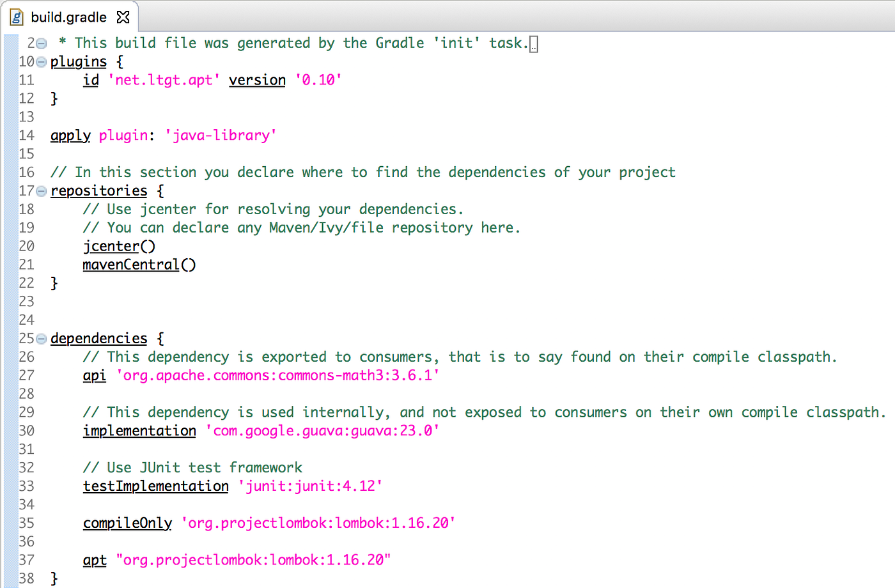
Task: Collapse the repositories block on line 17
Action: pos(40,190)
